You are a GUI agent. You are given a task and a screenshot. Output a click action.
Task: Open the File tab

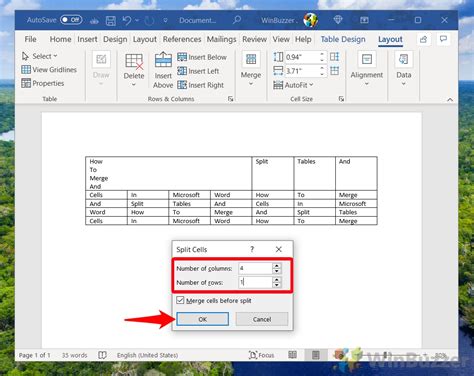coord(30,39)
